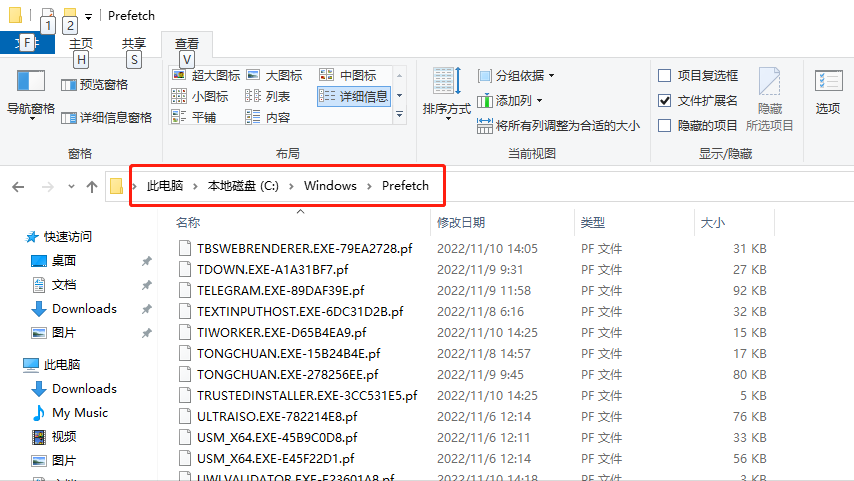Go up one folder level
Viewport: 854px width, 481px height.
[x=92, y=187]
